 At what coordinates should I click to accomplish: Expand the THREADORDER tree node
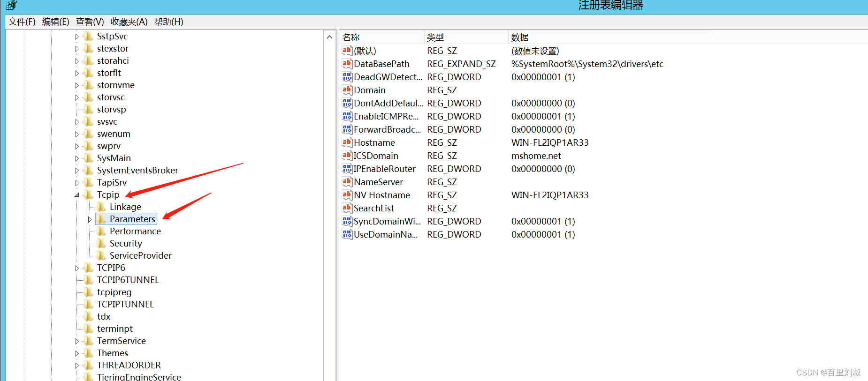77,366
